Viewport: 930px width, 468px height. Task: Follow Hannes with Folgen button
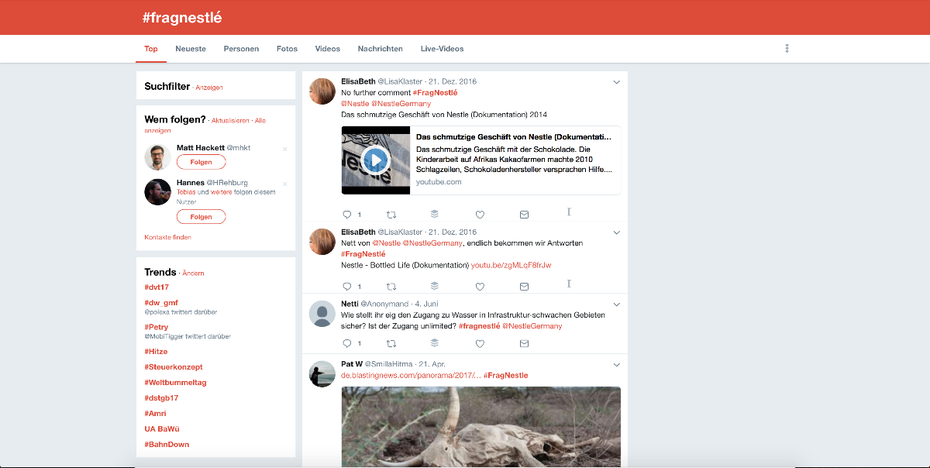201,217
